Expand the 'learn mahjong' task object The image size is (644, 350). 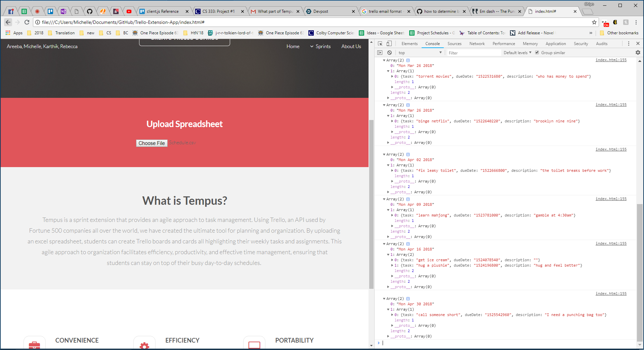coord(392,215)
